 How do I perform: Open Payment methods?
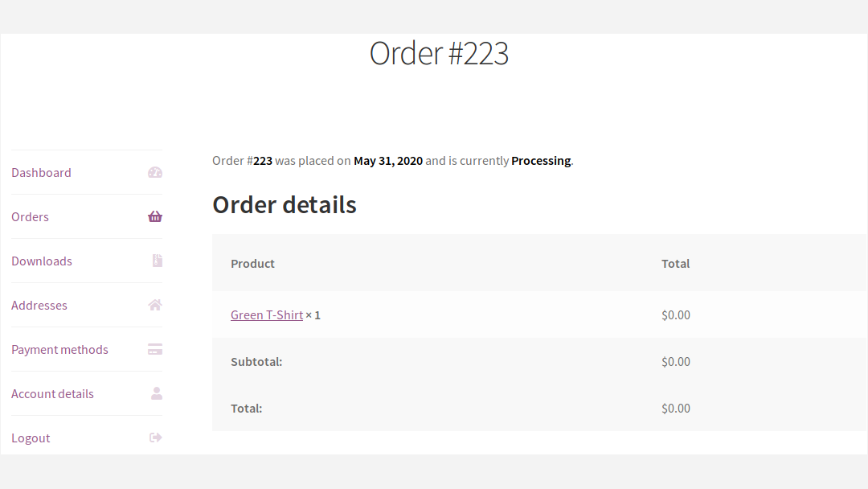click(59, 350)
